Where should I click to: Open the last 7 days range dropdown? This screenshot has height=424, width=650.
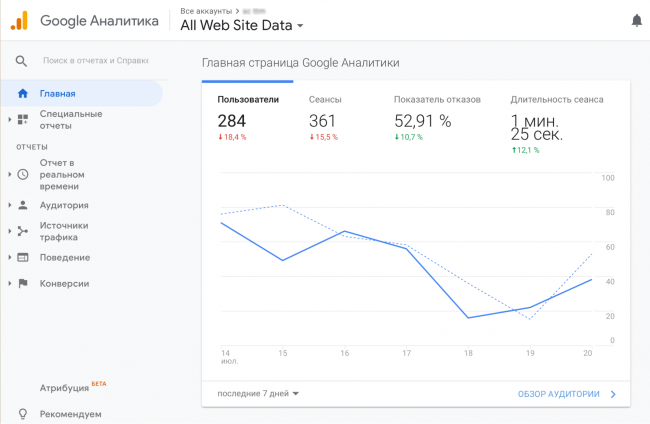(258, 394)
